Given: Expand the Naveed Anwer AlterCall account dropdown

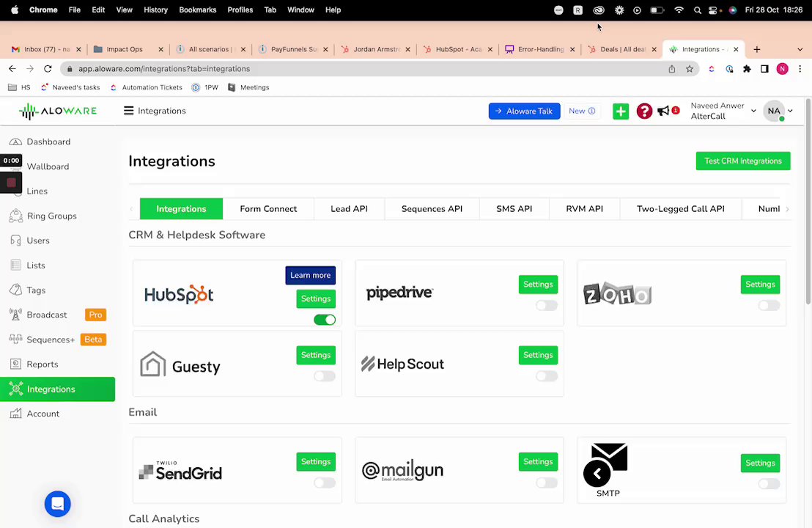Looking at the screenshot, I should [723, 111].
